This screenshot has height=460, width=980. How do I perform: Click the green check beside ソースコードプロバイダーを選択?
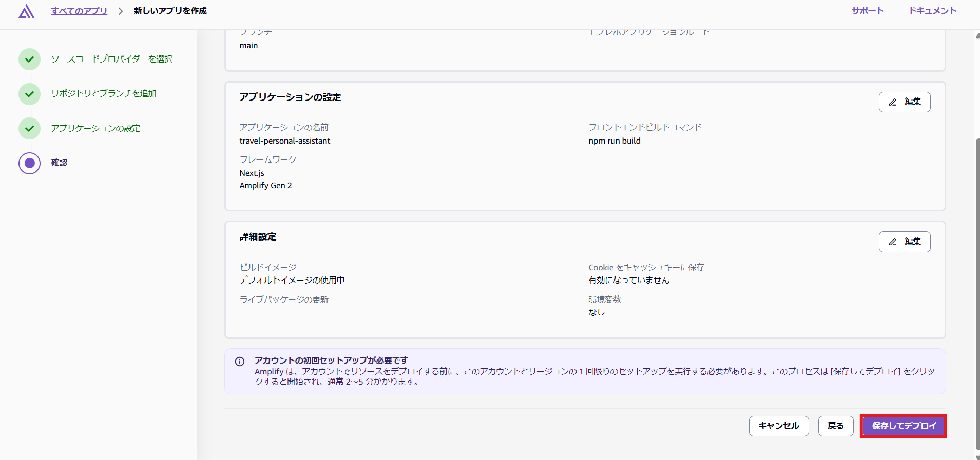tap(30, 59)
